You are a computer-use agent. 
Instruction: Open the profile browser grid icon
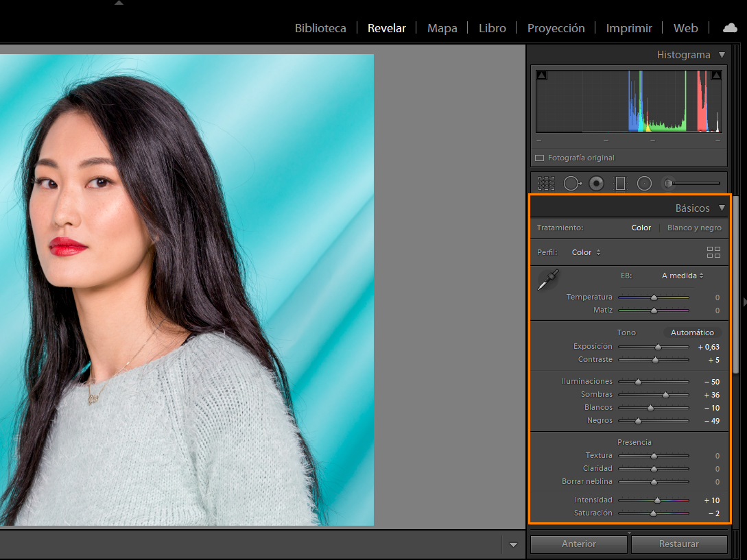coord(713,252)
